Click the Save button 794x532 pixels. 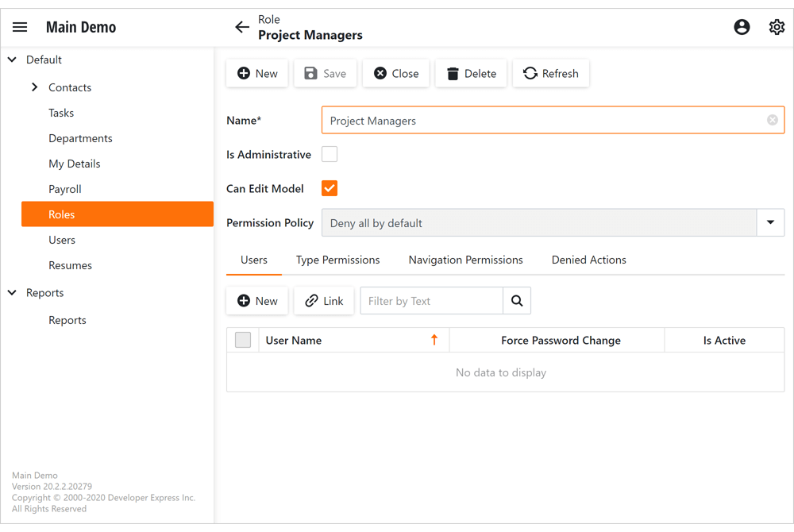point(325,73)
